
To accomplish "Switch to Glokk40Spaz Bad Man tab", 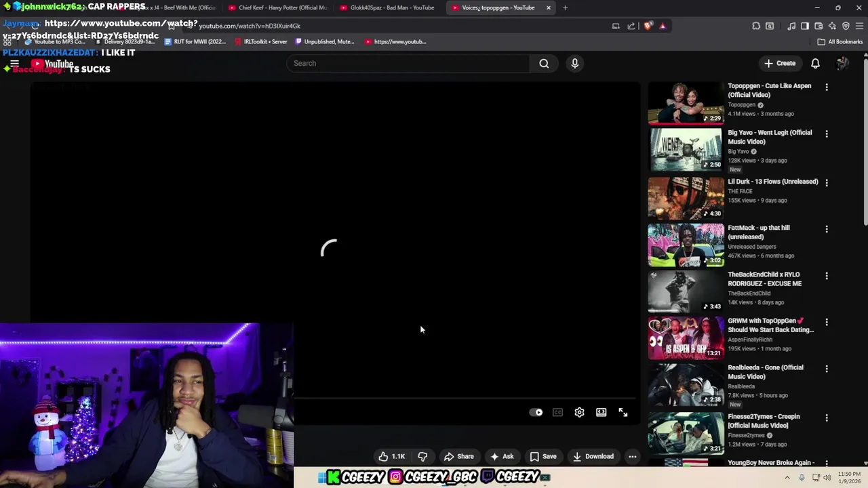I will tap(388, 7).
